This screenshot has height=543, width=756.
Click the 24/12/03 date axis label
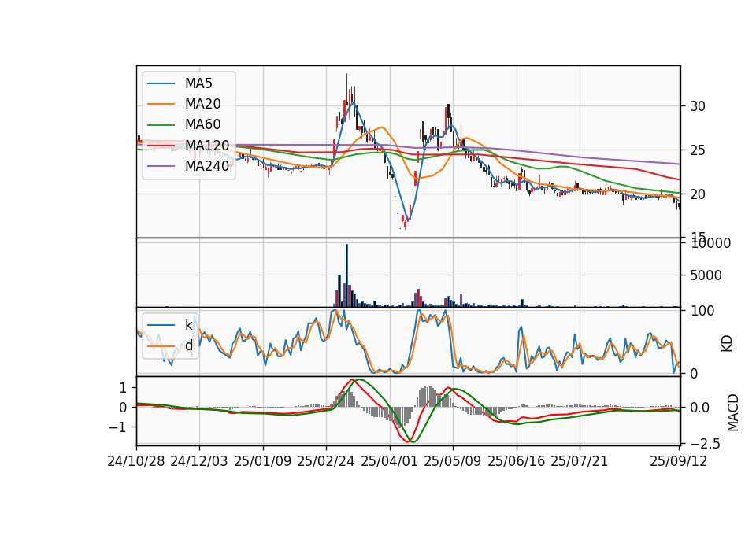click(x=199, y=461)
